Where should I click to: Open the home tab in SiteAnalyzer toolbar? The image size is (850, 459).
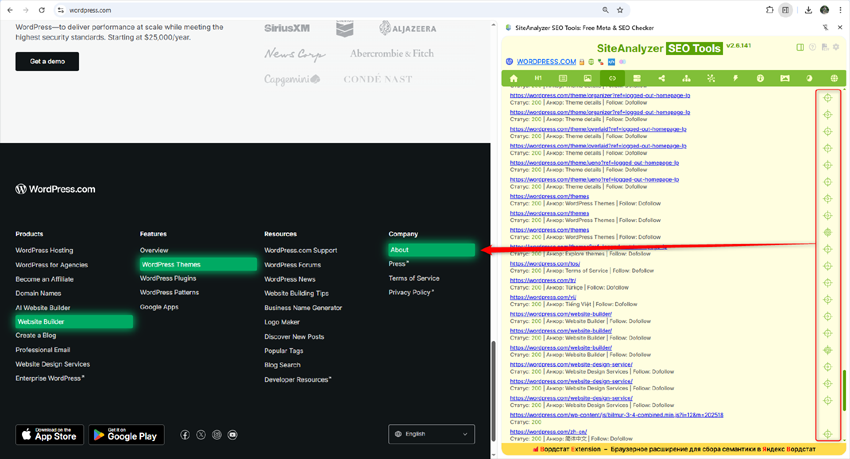(x=513, y=79)
